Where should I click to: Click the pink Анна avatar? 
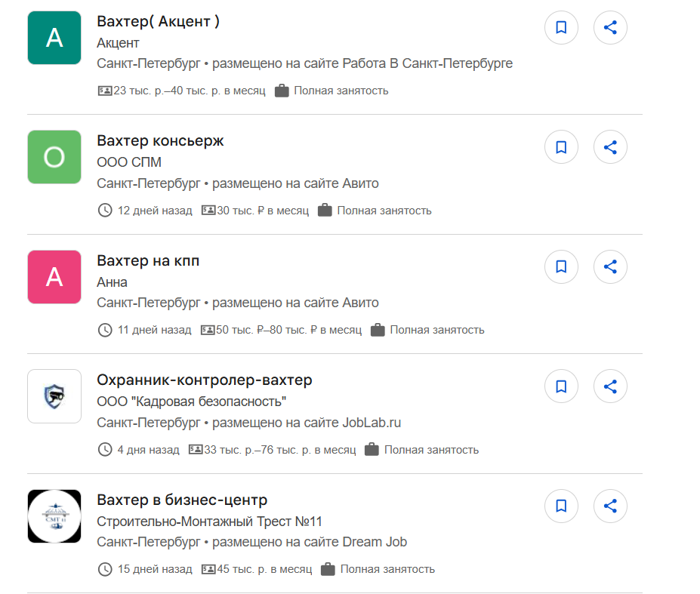[54, 277]
